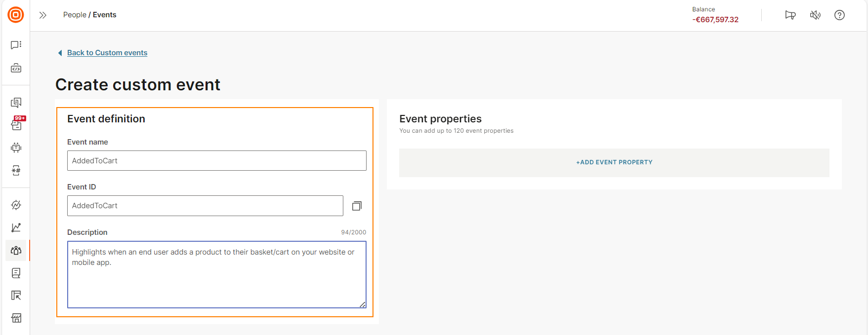The image size is (868, 335).
Task: Open the robot chatbot sidebar icon
Action: coord(16,148)
